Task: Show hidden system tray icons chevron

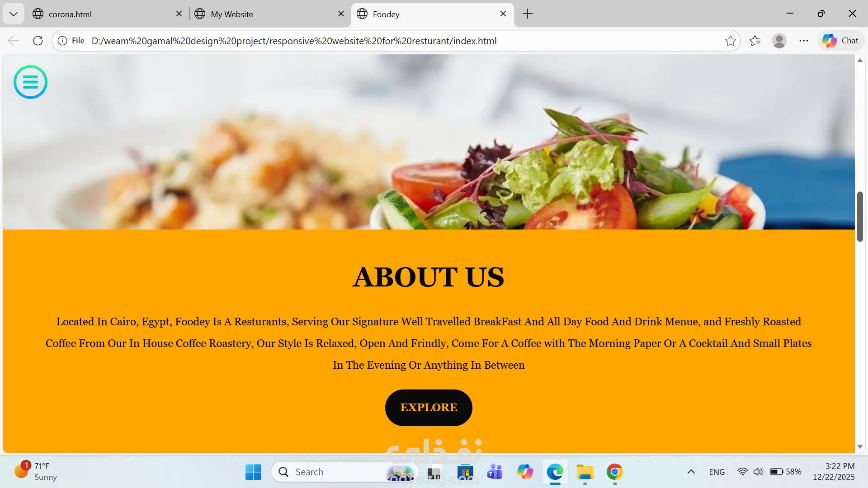Action: (691, 472)
